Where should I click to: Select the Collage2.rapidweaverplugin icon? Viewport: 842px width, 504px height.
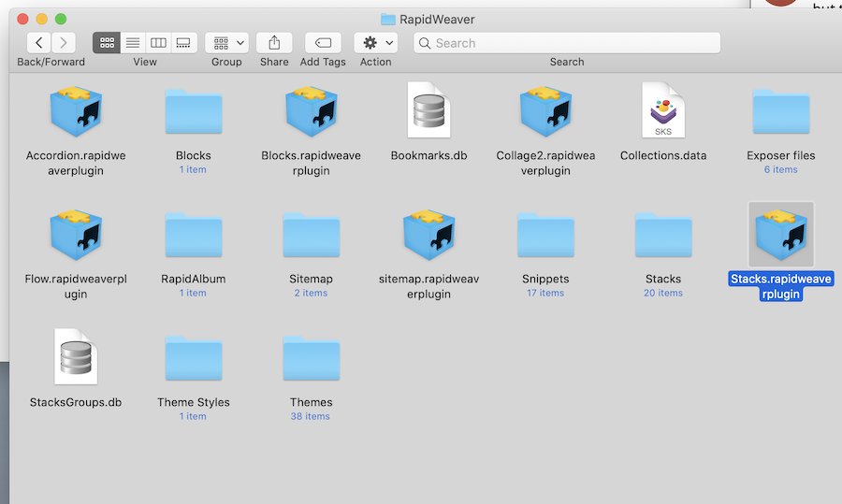(545, 111)
